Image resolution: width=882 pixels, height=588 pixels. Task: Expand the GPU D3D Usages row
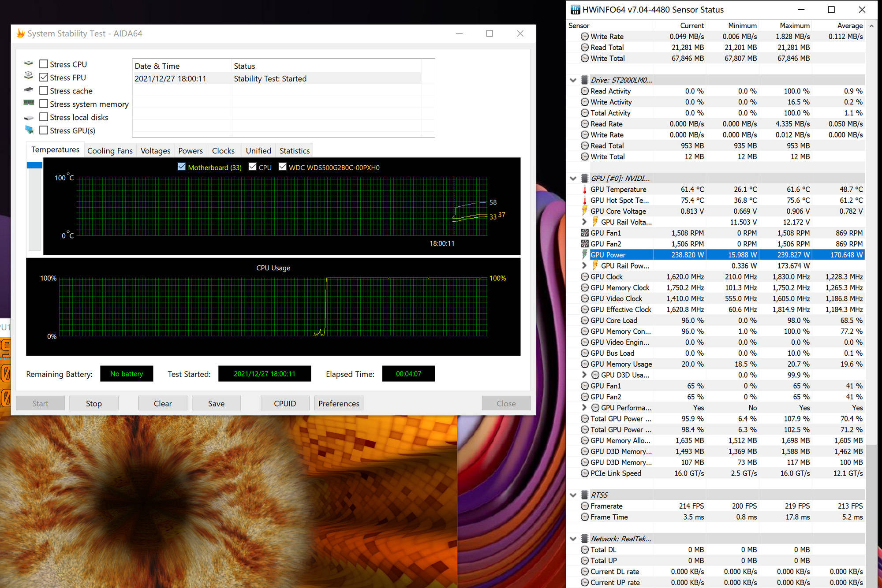(584, 375)
